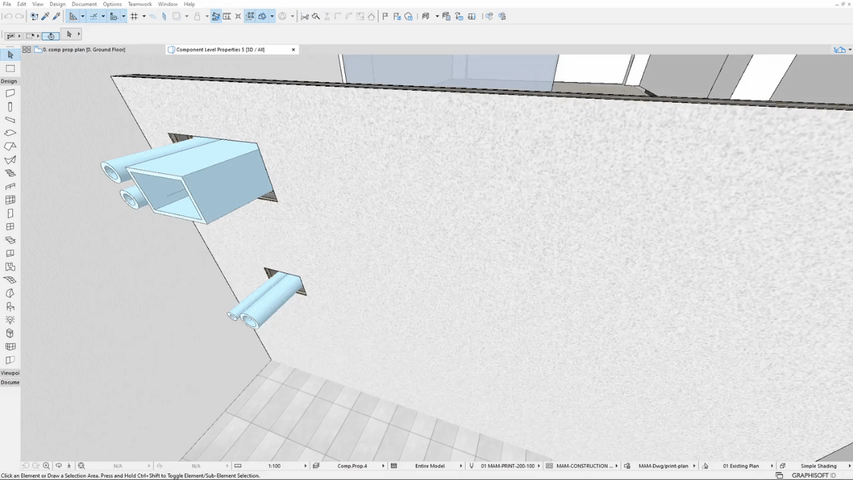Open the 1:100 scale dropdown

click(x=273, y=466)
